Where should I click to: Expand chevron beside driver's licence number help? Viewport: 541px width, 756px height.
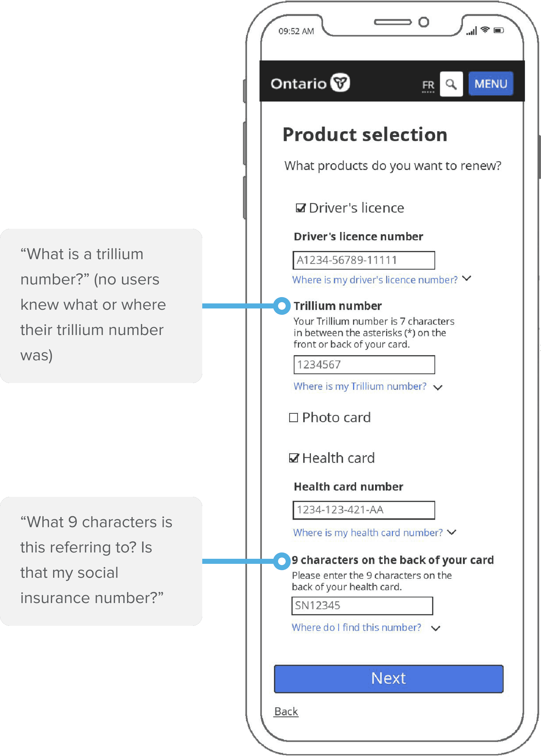click(x=467, y=278)
